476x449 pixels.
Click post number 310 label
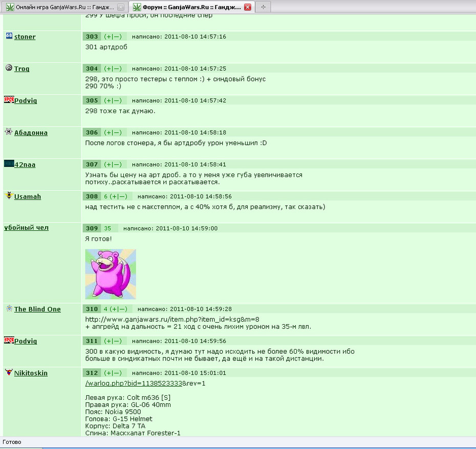[92, 309]
